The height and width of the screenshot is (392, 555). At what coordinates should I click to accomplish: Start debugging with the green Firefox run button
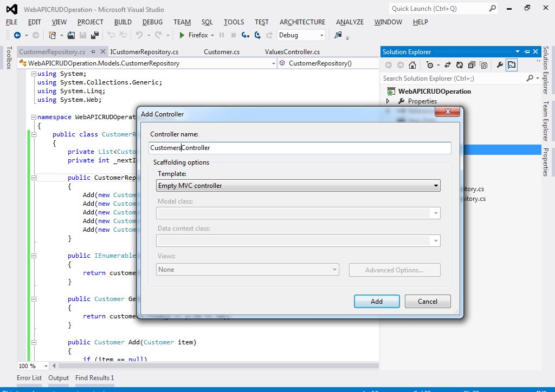[x=182, y=35]
